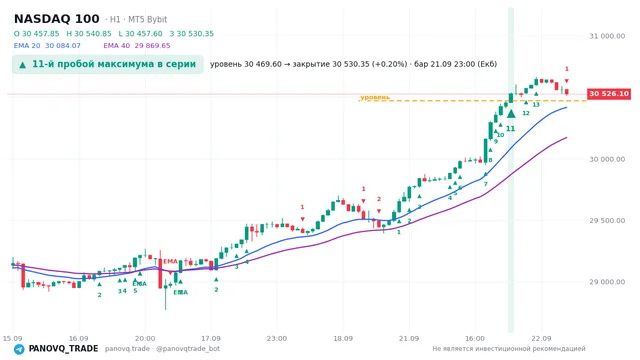Select the 'EMA 20 30 084.07' legend entry
640x360 pixels.
(x=47, y=46)
